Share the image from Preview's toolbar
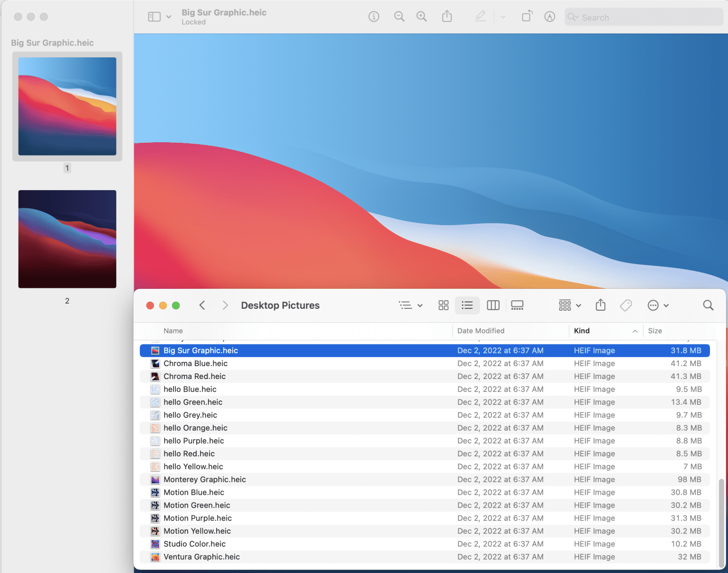Viewport: 728px width, 573px height. [447, 17]
